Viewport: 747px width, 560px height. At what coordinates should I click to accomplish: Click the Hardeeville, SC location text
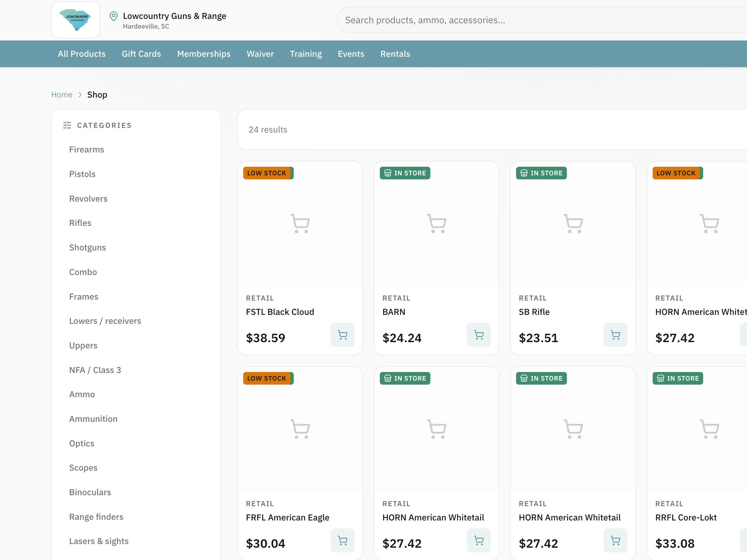click(146, 27)
